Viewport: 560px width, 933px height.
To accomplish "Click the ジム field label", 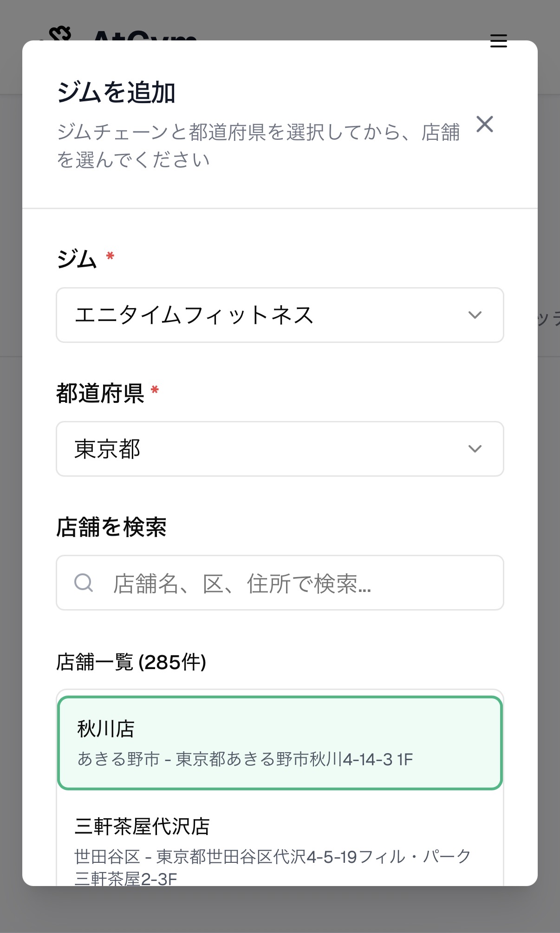I will point(77,259).
